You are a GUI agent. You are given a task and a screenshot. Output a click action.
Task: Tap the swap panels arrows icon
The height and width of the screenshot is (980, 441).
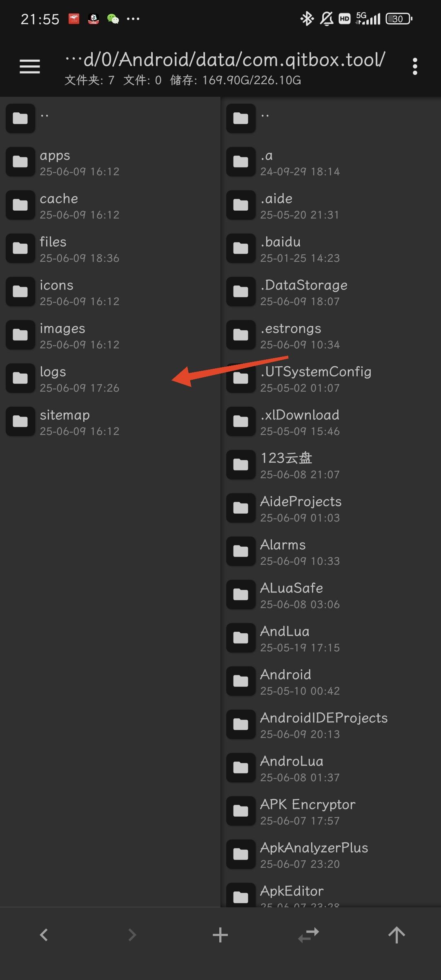click(x=308, y=935)
